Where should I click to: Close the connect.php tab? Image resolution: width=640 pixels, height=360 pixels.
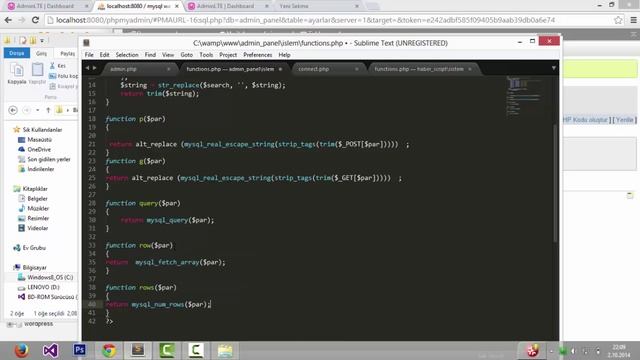[357, 69]
